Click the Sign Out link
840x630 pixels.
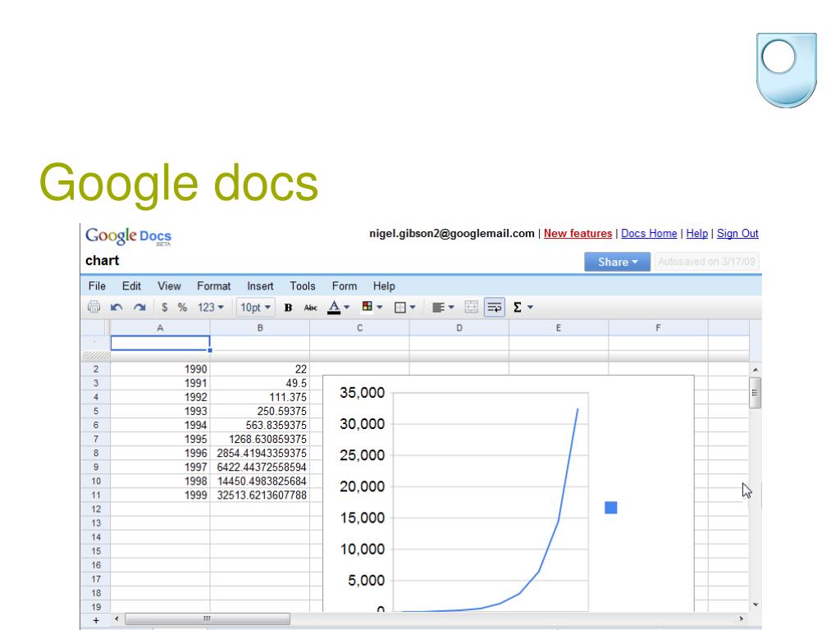tap(737, 234)
